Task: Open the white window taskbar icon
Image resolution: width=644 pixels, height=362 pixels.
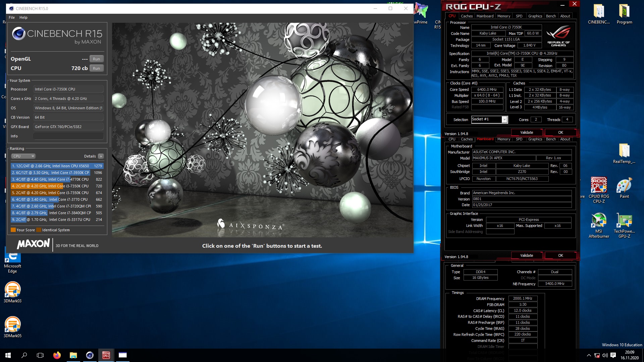Action: (x=123, y=355)
